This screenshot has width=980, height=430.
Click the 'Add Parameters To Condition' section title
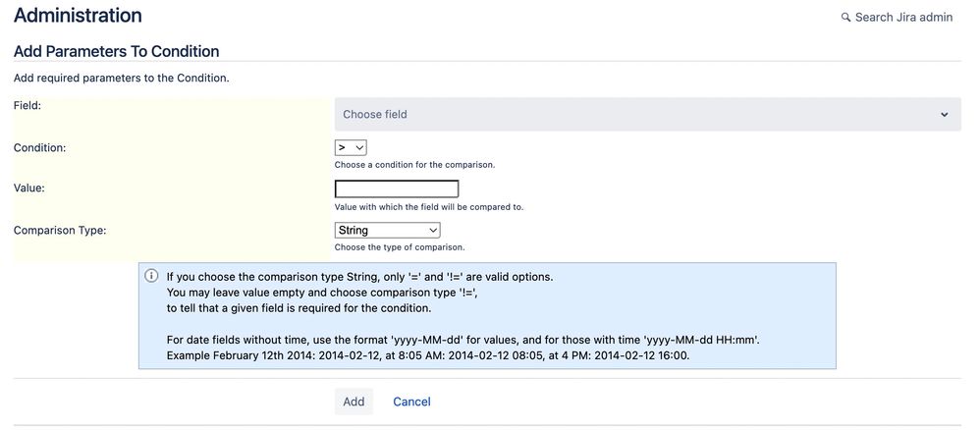tap(116, 51)
